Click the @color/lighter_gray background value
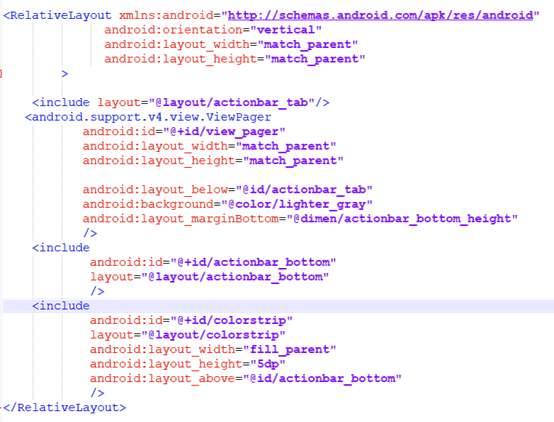The image size is (554, 422). click(297, 204)
